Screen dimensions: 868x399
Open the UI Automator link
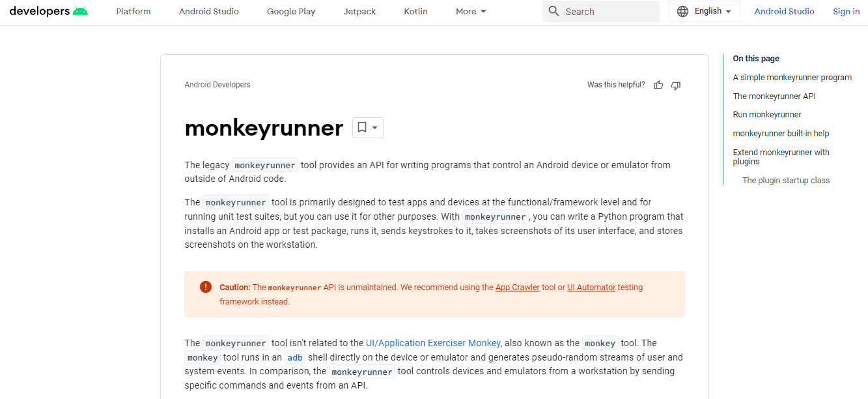click(591, 287)
